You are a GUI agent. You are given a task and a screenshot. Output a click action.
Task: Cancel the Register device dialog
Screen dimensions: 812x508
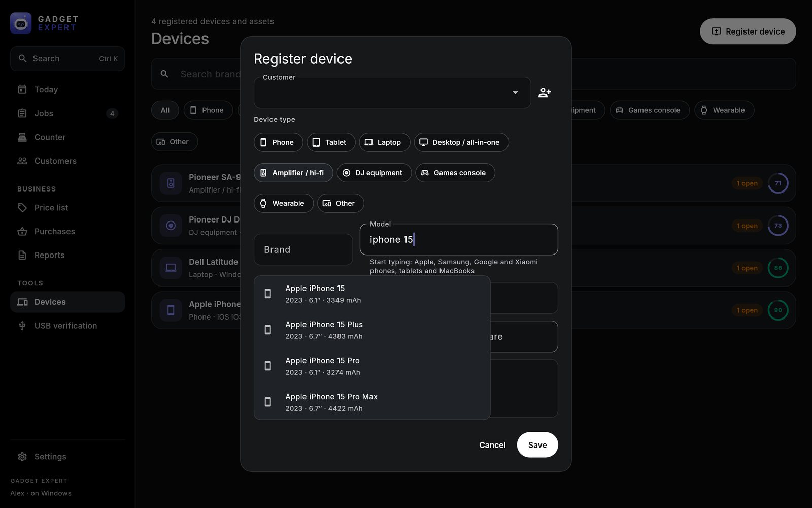(492, 445)
